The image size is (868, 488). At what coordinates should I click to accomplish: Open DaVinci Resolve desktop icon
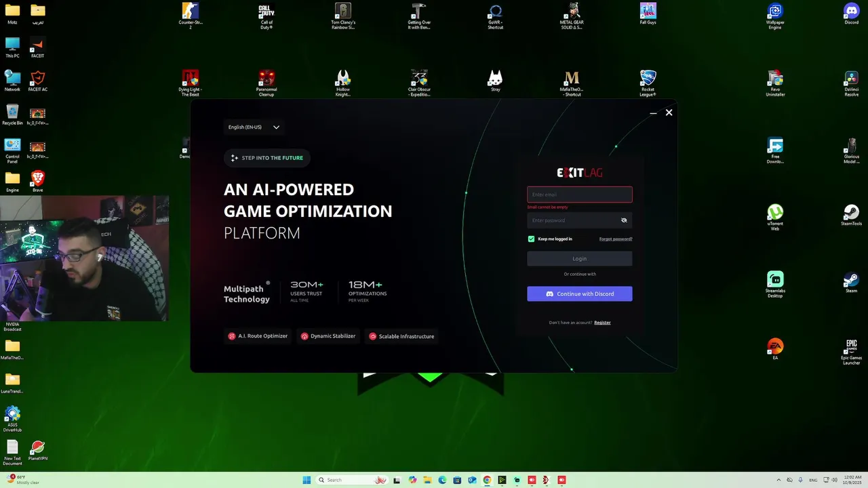pos(852,83)
